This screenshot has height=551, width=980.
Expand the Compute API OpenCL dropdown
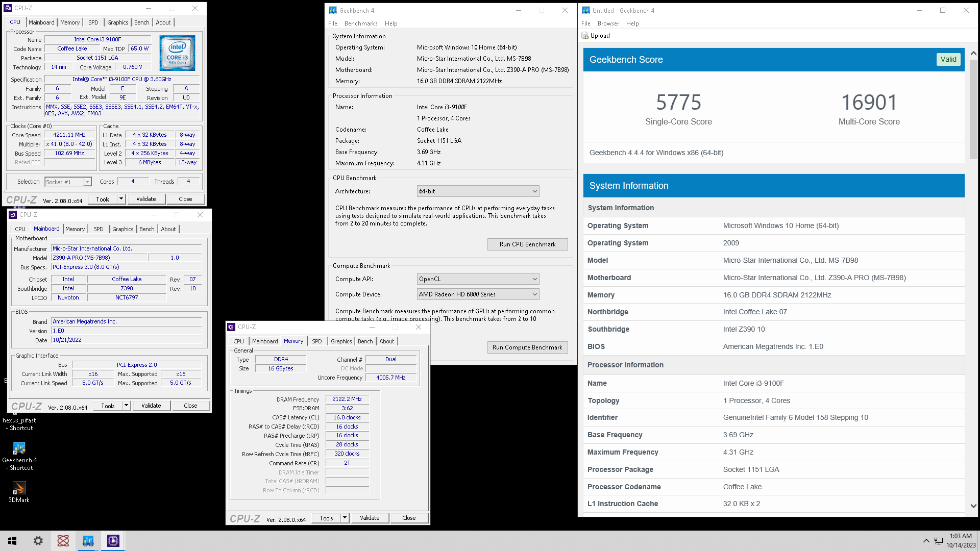(534, 279)
